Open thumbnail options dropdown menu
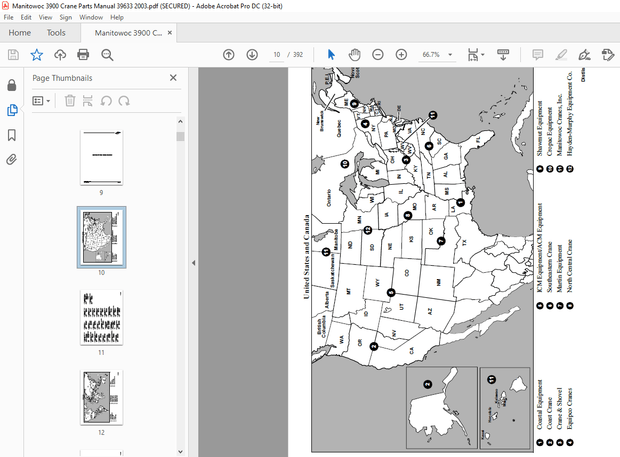Image resolution: width=620 pixels, height=457 pixels. (41, 101)
